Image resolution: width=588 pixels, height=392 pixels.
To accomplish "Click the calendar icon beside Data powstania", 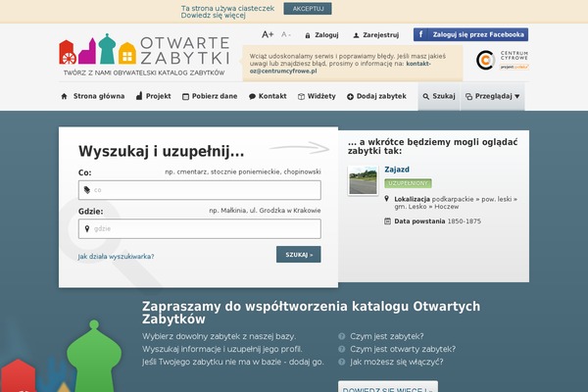I will (387, 221).
